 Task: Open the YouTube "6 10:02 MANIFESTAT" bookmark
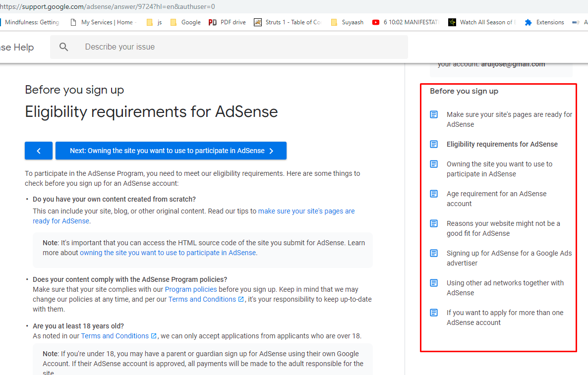click(406, 22)
